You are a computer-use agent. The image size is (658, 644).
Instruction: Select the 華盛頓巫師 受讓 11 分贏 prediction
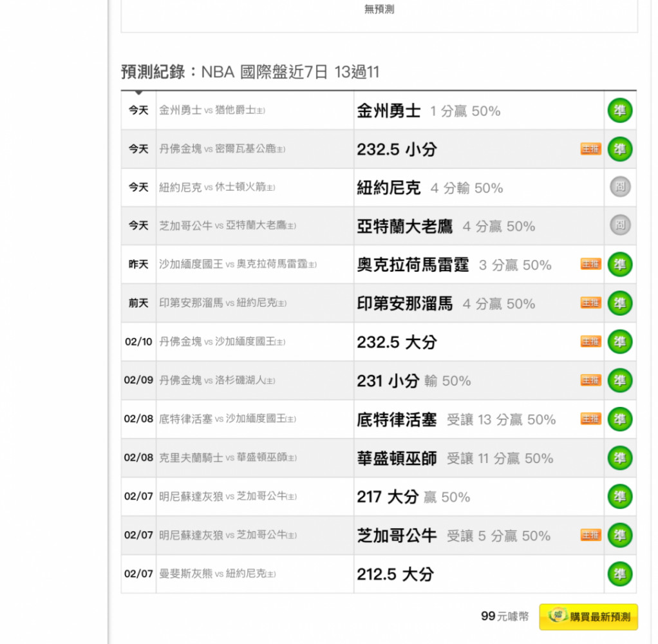455,459
